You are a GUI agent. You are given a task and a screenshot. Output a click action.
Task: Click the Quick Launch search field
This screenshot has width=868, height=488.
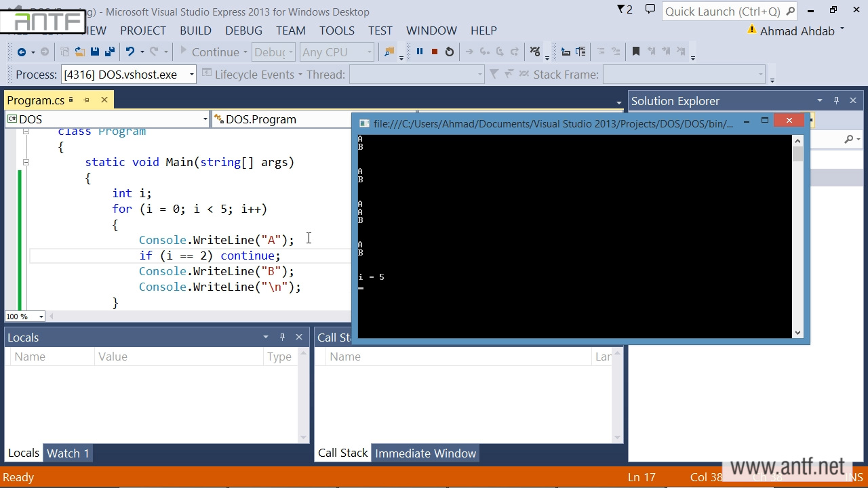pyautogui.click(x=722, y=12)
